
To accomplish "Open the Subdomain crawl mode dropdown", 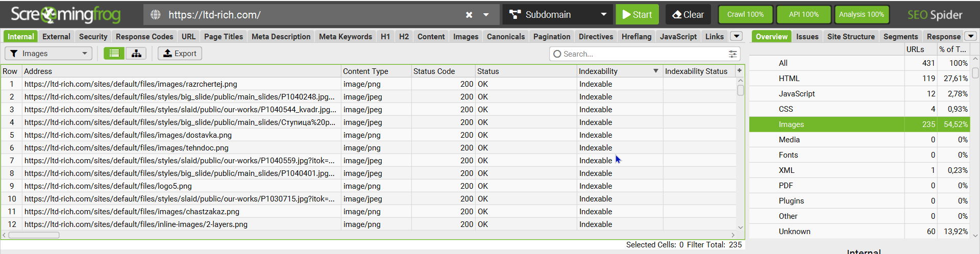I will tap(559, 15).
